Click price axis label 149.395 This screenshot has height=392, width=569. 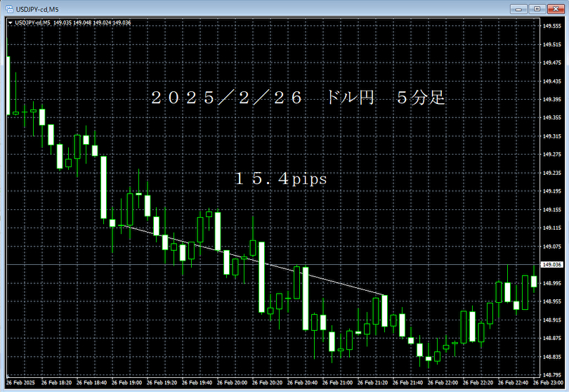pyautogui.click(x=552, y=100)
